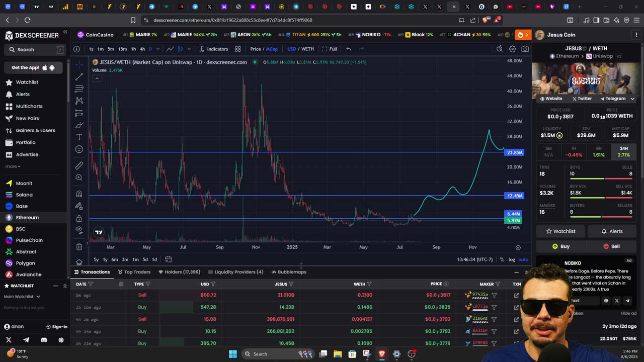The width and height of the screenshot is (644, 362).
Task: Select the crosshair cursor drawing tool
Action: [79, 64]
